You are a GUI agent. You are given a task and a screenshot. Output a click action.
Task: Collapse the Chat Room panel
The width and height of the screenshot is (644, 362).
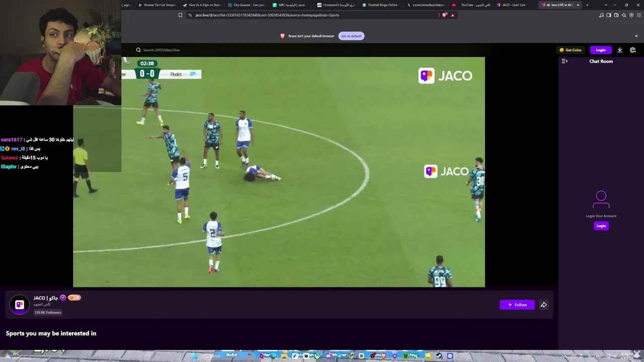[565, 61]
